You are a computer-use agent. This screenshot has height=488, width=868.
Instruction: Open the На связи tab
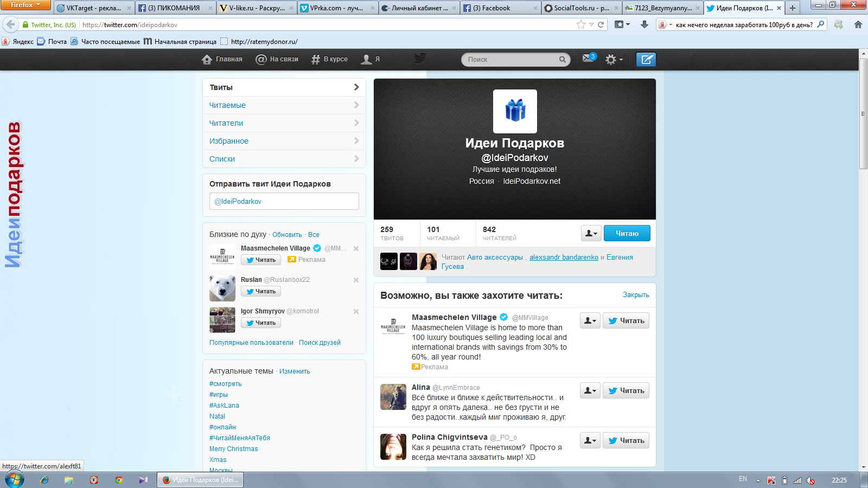[277, 59]
